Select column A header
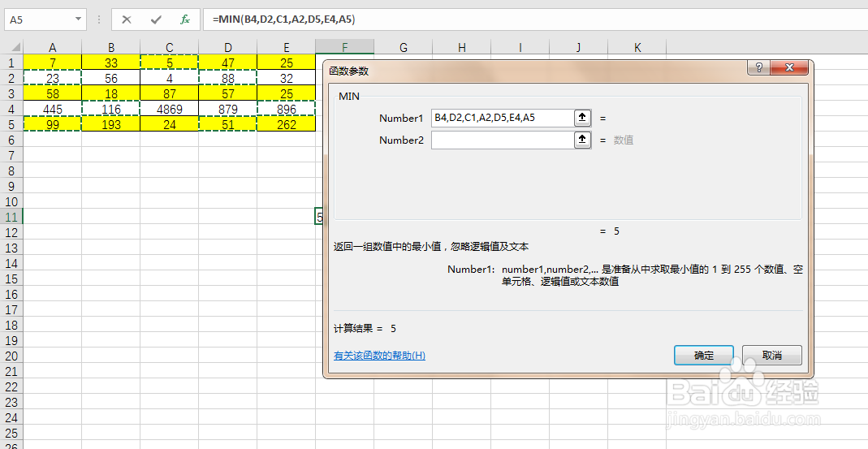 (x=53, y=48)
